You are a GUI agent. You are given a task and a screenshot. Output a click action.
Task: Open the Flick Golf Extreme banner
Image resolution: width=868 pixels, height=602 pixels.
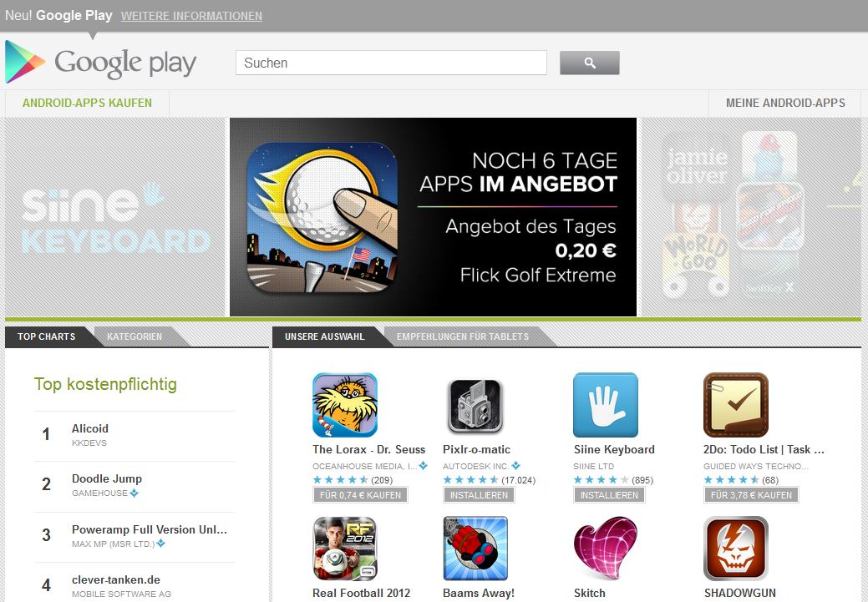(x=433, y=217)
